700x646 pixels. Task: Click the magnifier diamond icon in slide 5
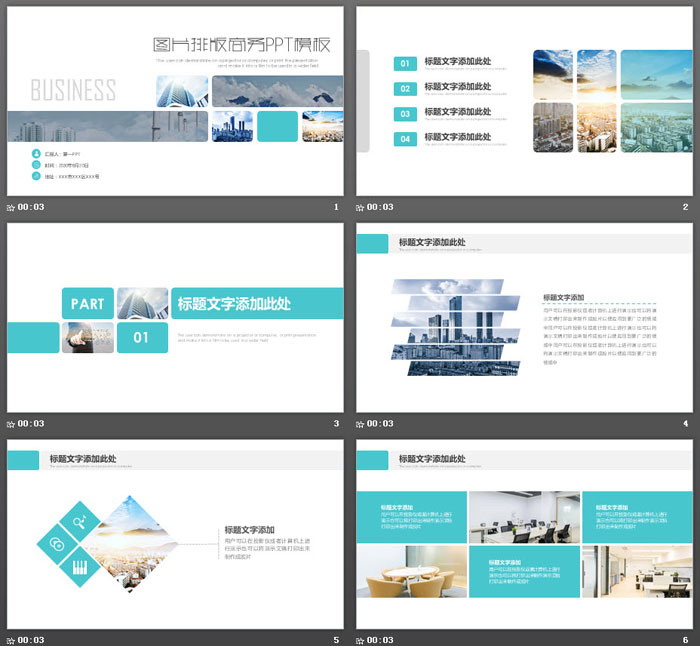pyautogui.click(x=78, y=521)
